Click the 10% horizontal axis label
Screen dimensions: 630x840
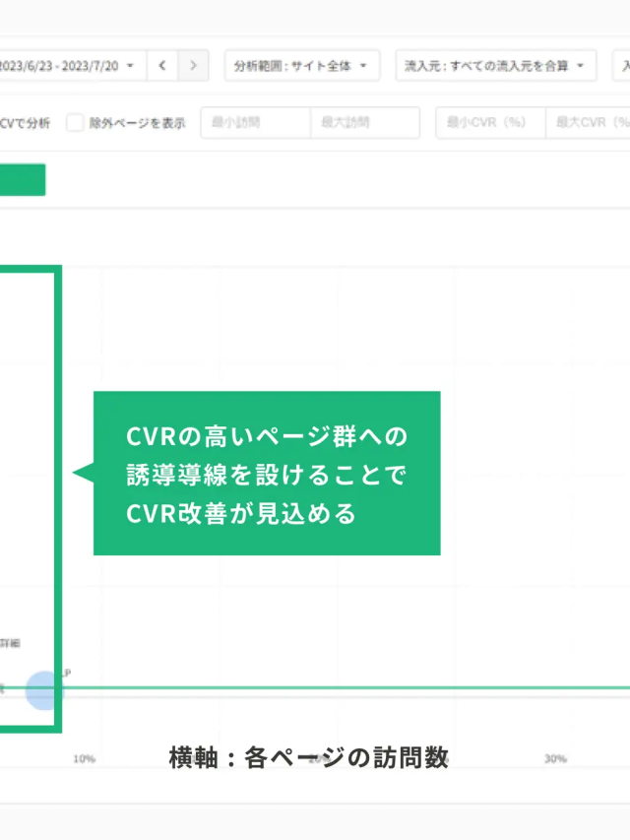click(x=84, y=758)
